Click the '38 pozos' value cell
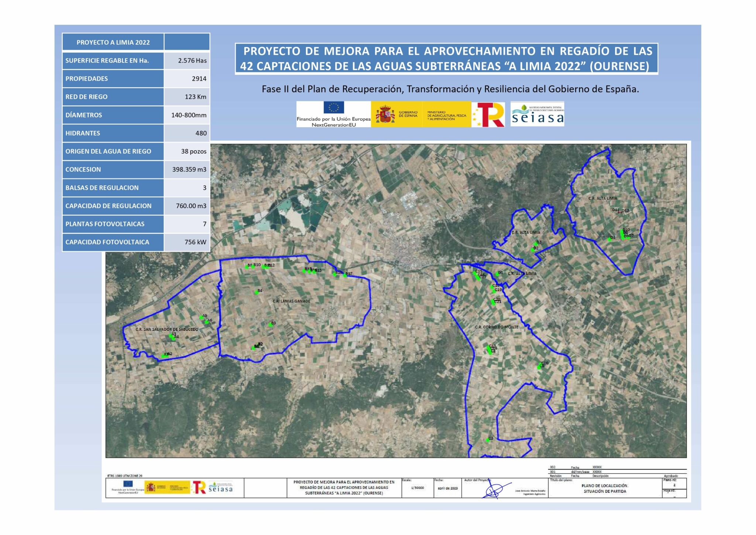The width and height of the screenshot is (756, 535). (x=187, y=151)
